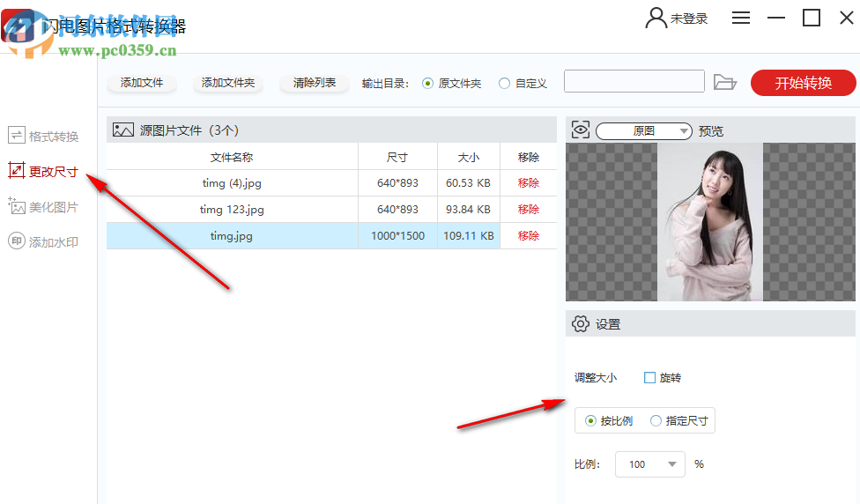Switch to 更改尺寸 sidebar tab
Screen dimensions: 860x504
pyautogui.click(x=43, y=171)
